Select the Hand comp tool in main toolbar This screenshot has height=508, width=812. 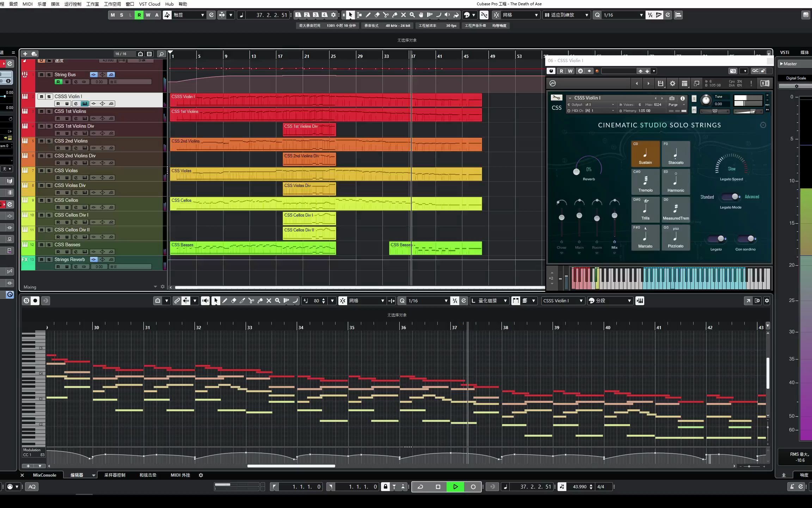421,15
